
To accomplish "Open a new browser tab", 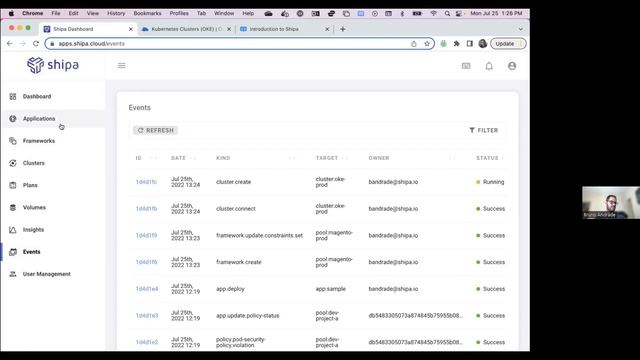I will pyautogui.click(x=343, y=29).
